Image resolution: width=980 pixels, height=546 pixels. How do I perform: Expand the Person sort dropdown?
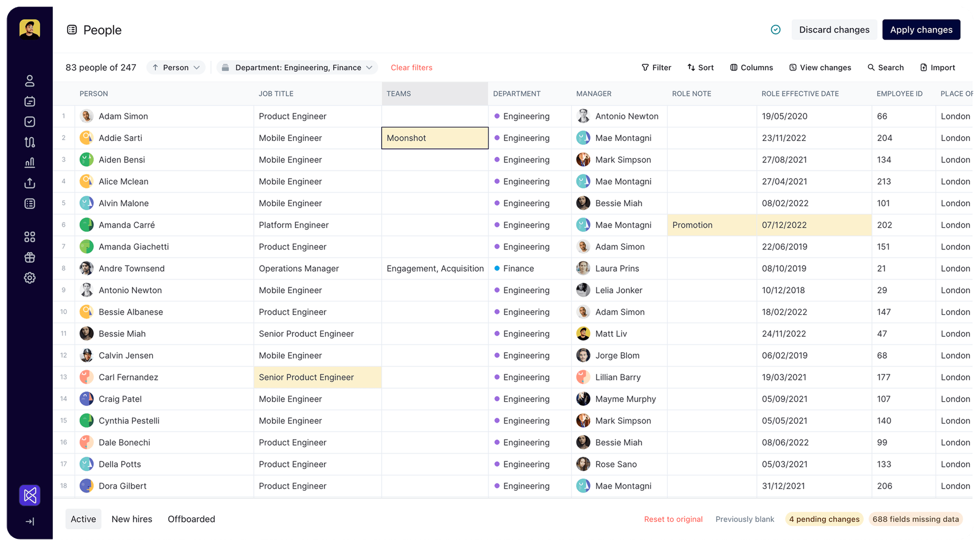tap(175, 67)
